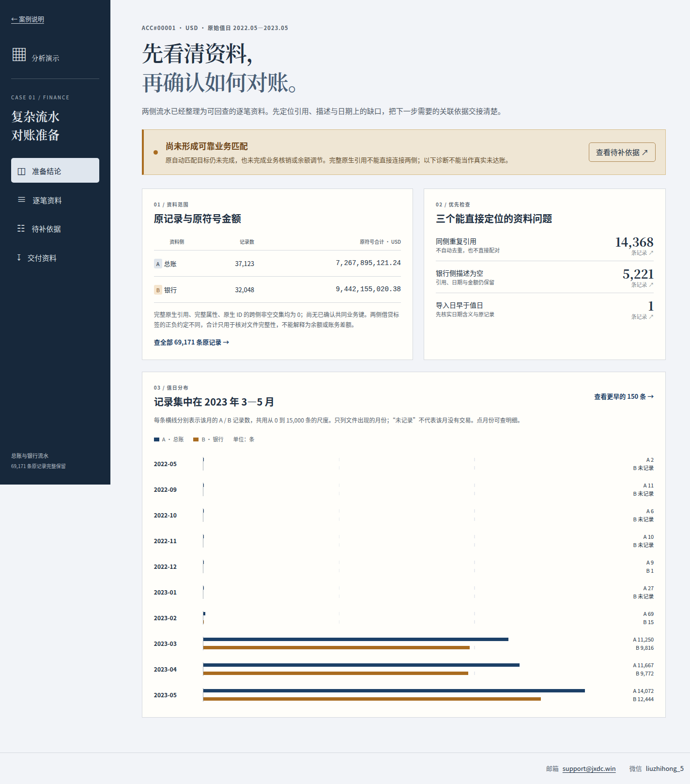This screenshot has height=784, width=690.
Task: Click the A·总账 navy legend swatch
Action: click(156, 439)
